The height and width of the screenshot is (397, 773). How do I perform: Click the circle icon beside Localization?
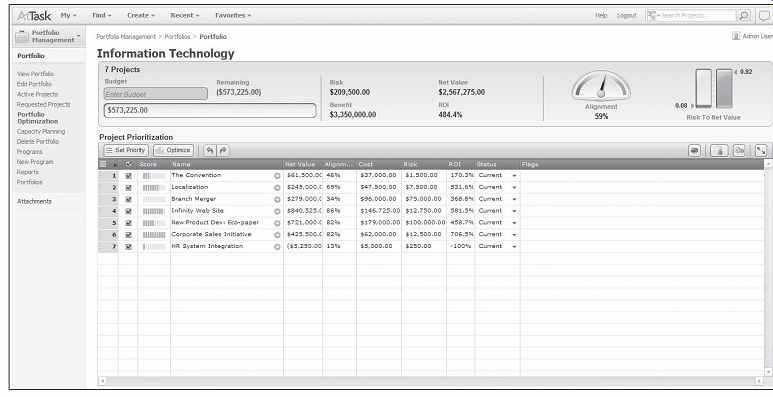coord(277,188)
